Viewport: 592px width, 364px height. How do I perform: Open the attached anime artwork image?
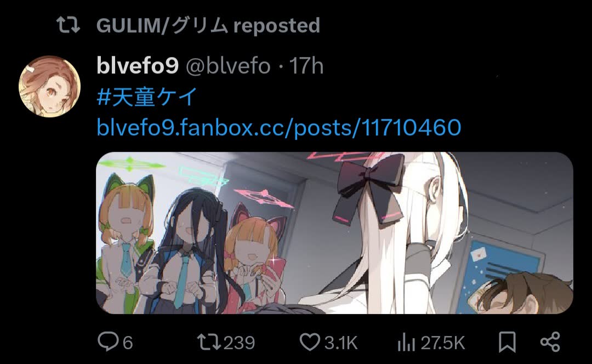(x=335, y=233)
